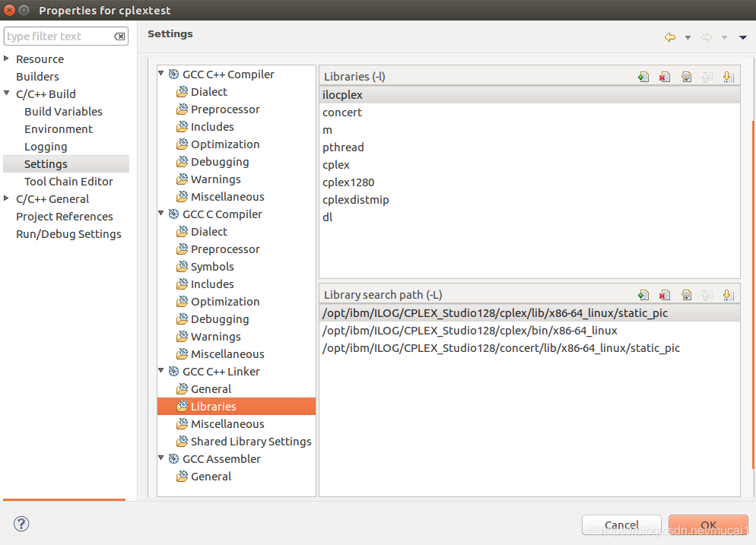Screen dimensions: 756x545
Task: Collapse the GCC C++ Compiler section
Action: pos(160,74)
